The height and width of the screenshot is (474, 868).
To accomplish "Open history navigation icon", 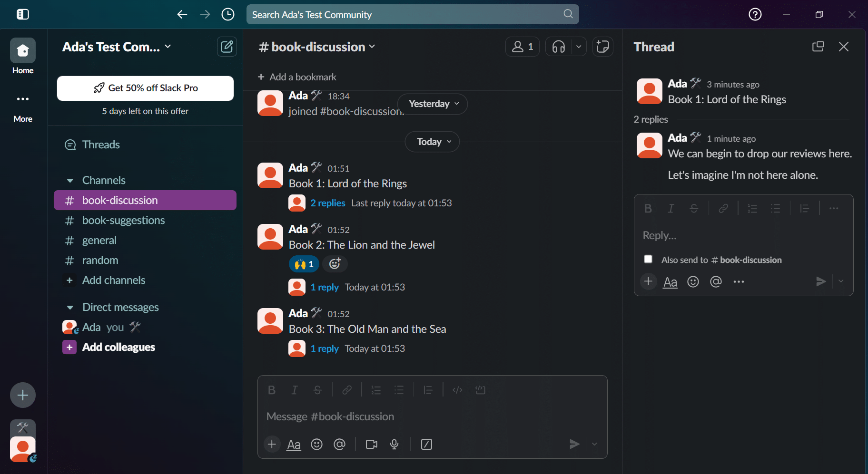I will pyautogui.click(x=227, y=14).
